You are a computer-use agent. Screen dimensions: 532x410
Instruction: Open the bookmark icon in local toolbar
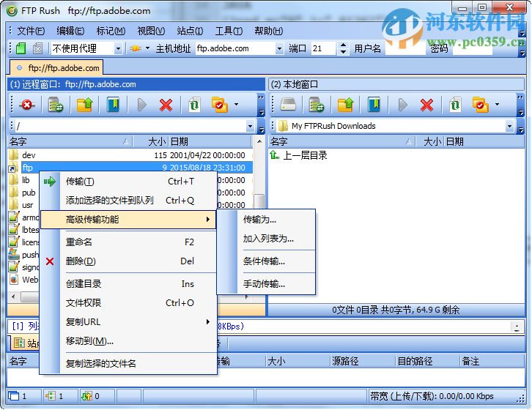click(x=374, y=105)
